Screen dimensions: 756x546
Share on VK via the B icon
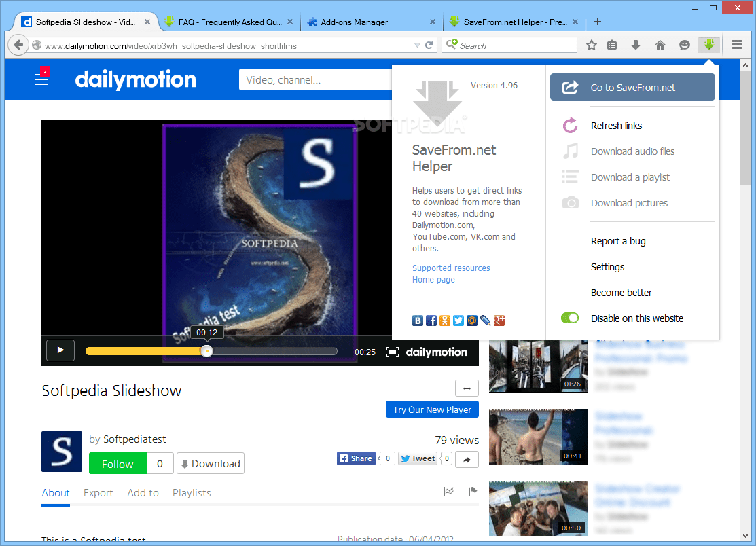coord(418,321)
